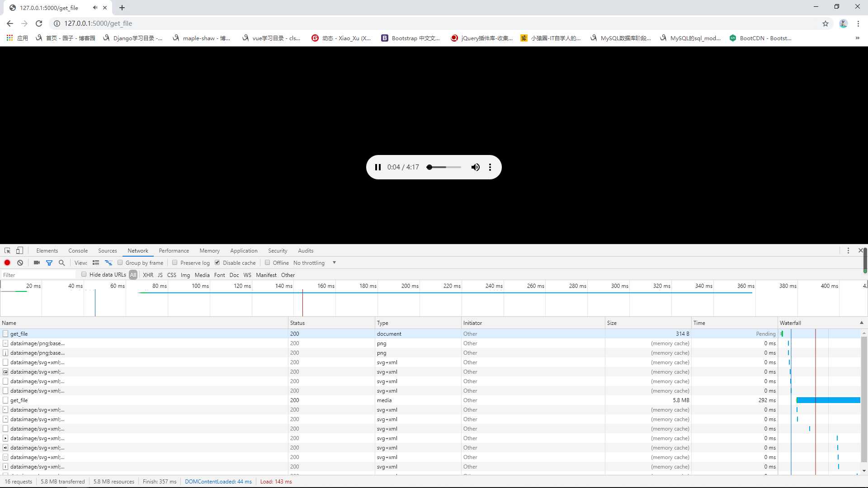This screenshot has width=868, height=488.
Task: Filter requests by WS
Action: pos(247,275)
